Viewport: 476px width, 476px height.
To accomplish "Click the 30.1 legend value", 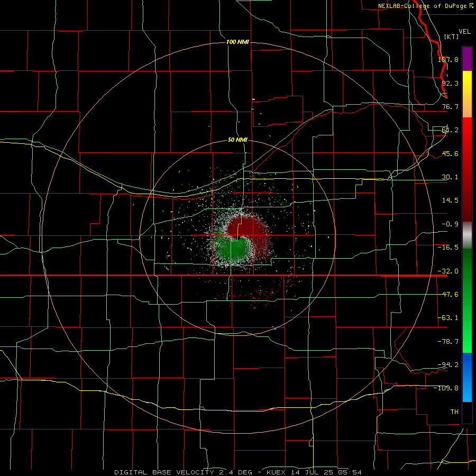I will coord(450,177).
